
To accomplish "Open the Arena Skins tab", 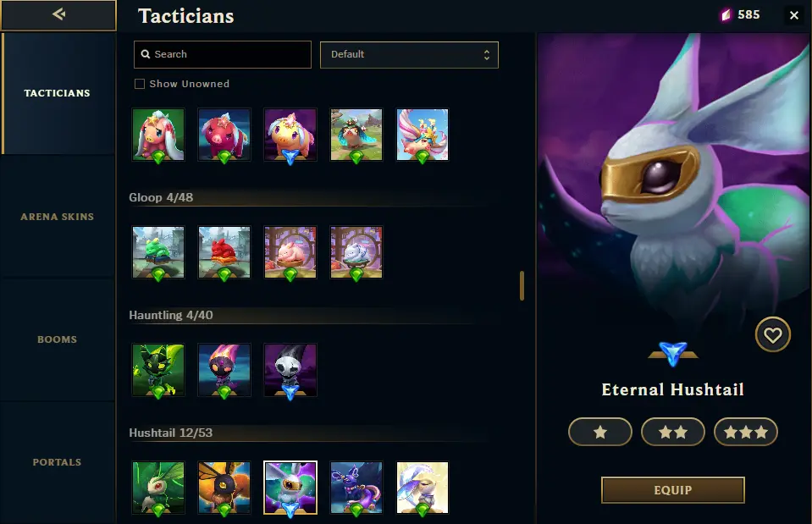I will (x=58, y=217).
